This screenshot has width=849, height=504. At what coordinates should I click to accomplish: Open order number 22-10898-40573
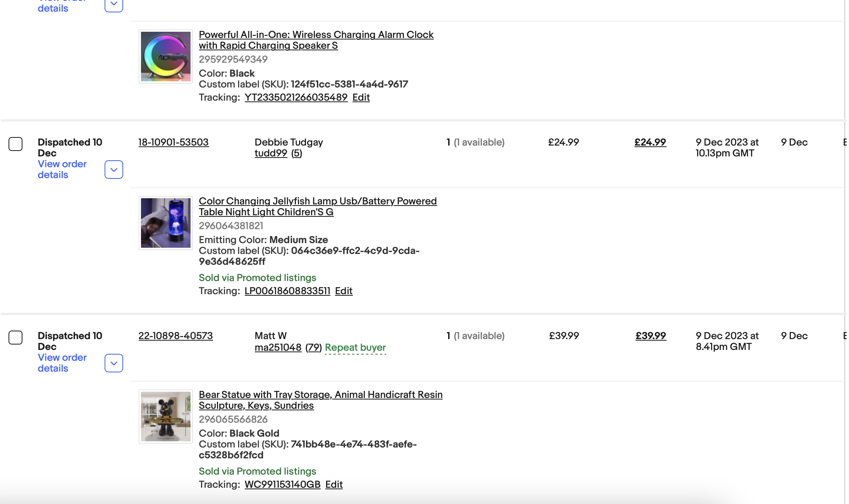[175, 336]
